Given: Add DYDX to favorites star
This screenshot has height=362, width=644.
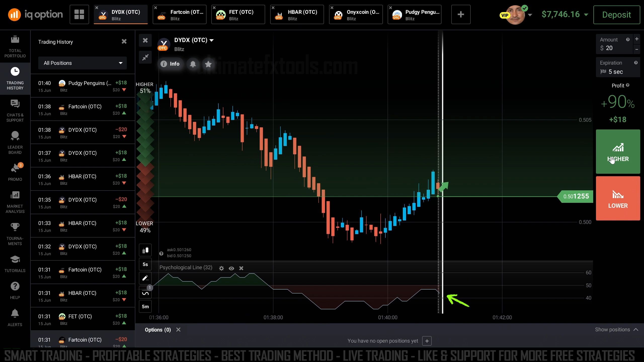Looking at the screenshot, I should [208, 64].
